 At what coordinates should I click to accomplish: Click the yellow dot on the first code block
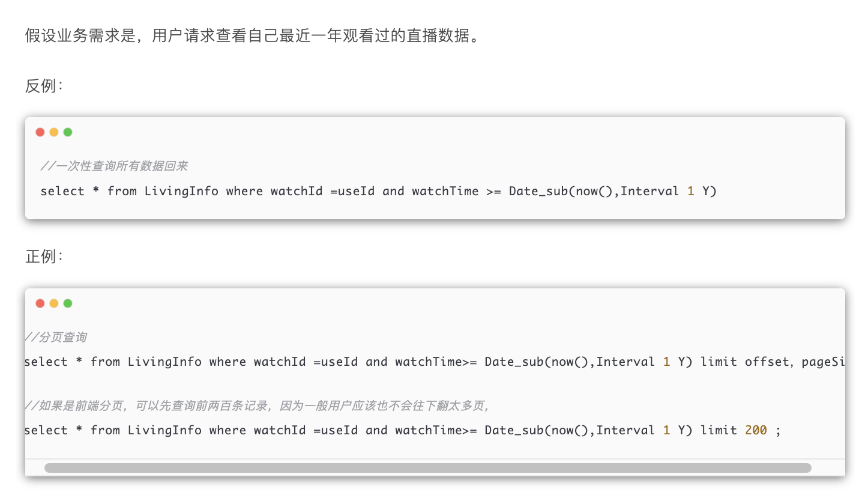point(54,132)
